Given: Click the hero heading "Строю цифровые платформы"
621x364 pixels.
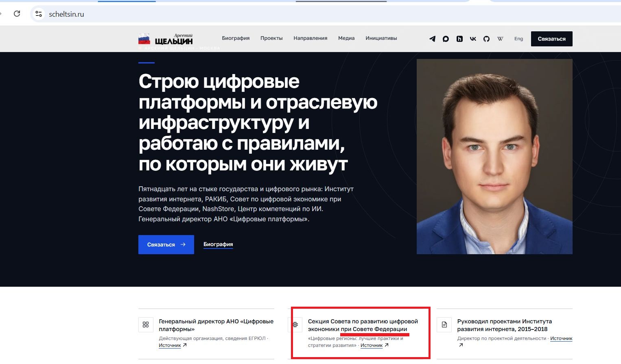Looking at the screenshot, I should 258,123.
